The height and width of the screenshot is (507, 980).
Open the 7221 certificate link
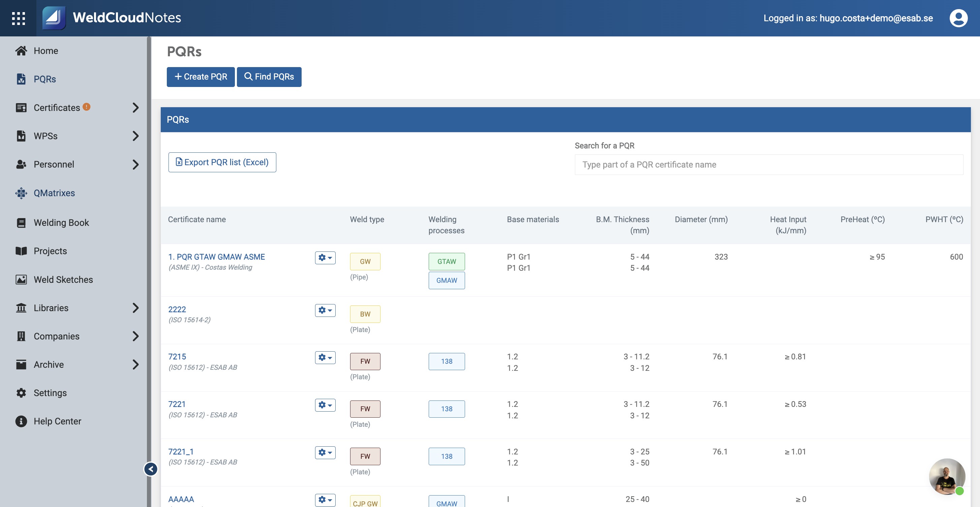[x=177, y=404]
